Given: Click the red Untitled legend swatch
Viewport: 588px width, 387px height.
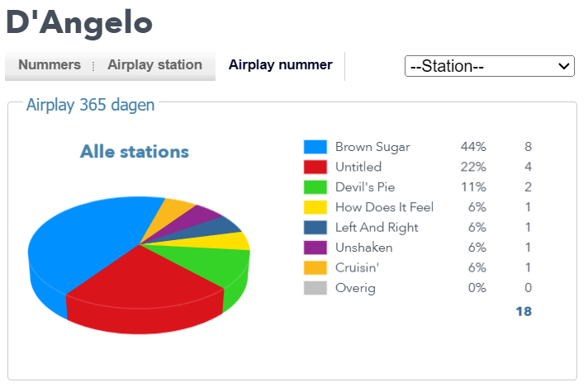Looking at the screenshot, I should pyautogui.click(x=315, y=168).
